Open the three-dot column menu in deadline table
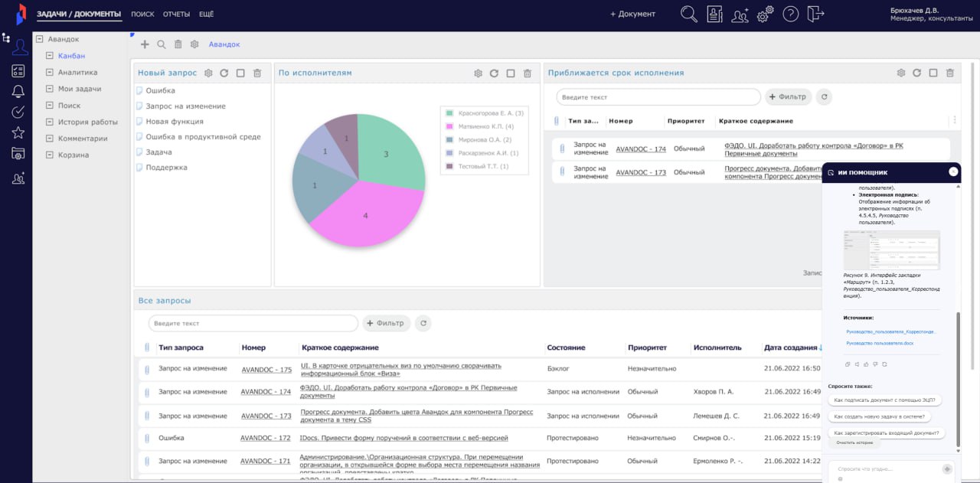Viewport: 980px width, 483px height. tap(954, 121)
